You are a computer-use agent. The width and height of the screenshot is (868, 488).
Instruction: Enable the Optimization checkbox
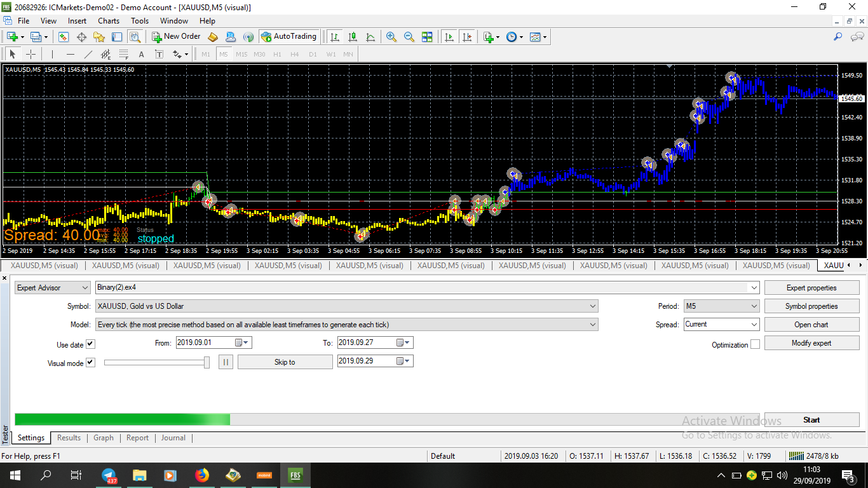pyautogui.click(x=755, y=344)
